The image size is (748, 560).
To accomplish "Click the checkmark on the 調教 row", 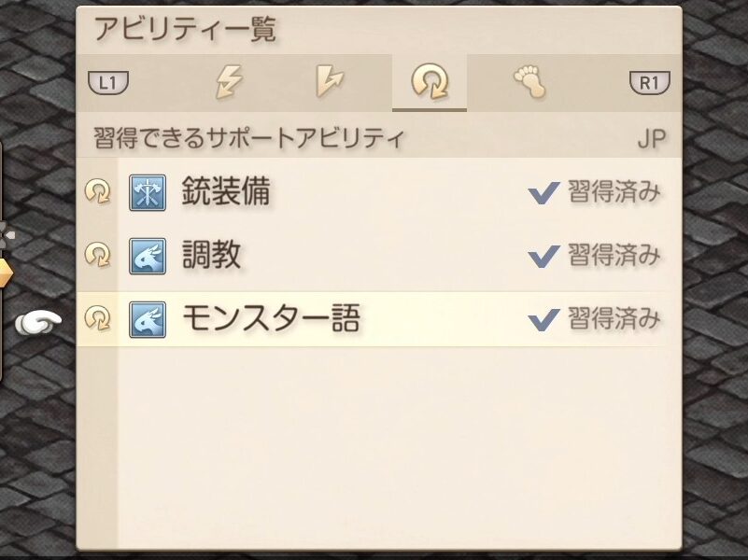I will point(543,256).
